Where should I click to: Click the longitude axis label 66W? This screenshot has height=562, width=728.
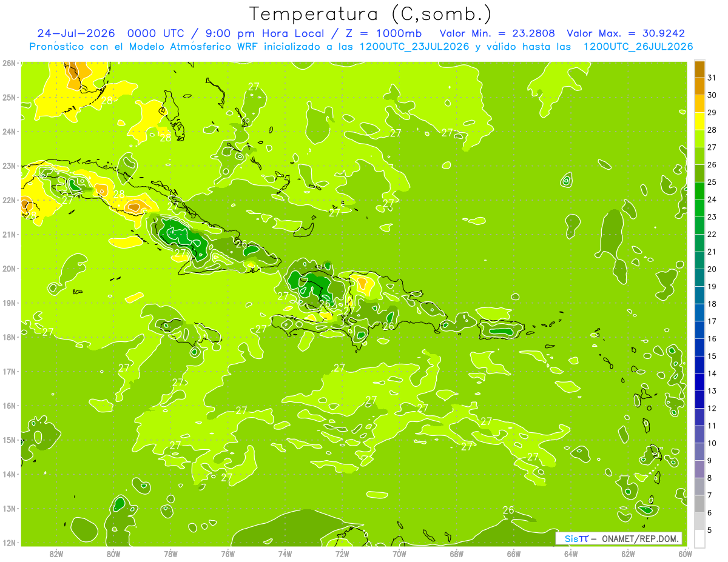513,554
